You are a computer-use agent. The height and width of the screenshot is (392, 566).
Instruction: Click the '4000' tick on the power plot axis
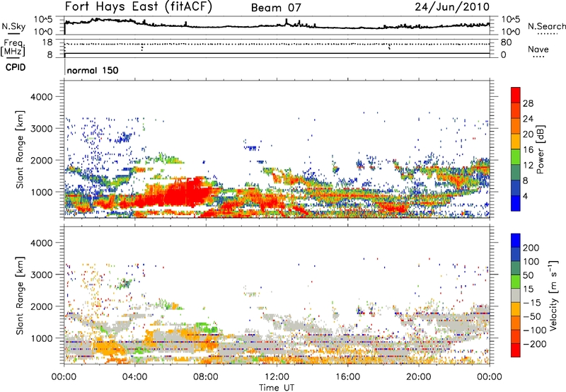41,97
